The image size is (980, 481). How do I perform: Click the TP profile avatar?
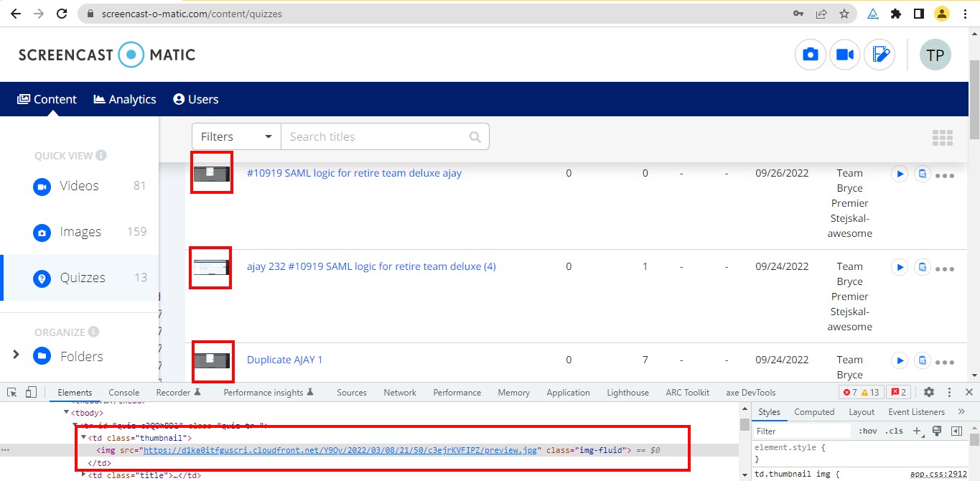pos(935,54)
